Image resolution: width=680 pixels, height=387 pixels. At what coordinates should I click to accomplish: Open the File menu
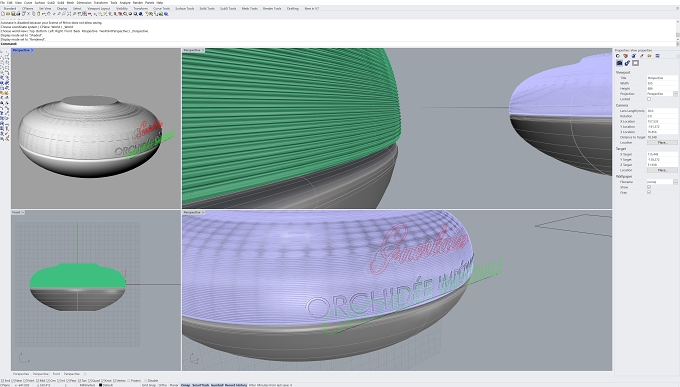pos(3,3)
